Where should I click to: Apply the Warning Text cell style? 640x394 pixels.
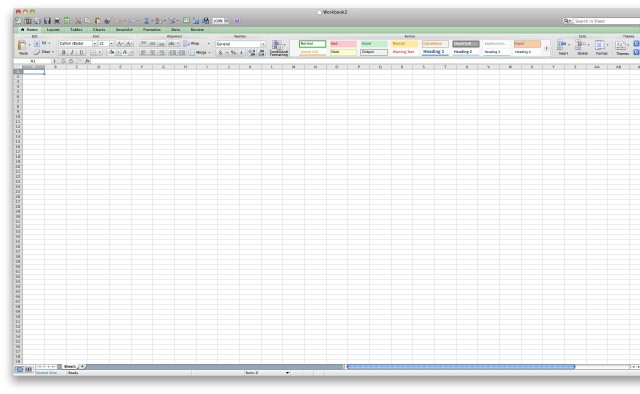(404, 52)
